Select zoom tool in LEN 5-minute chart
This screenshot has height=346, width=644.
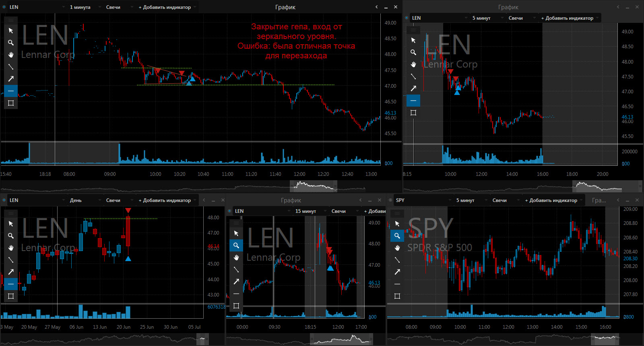(x=413, y=52)
